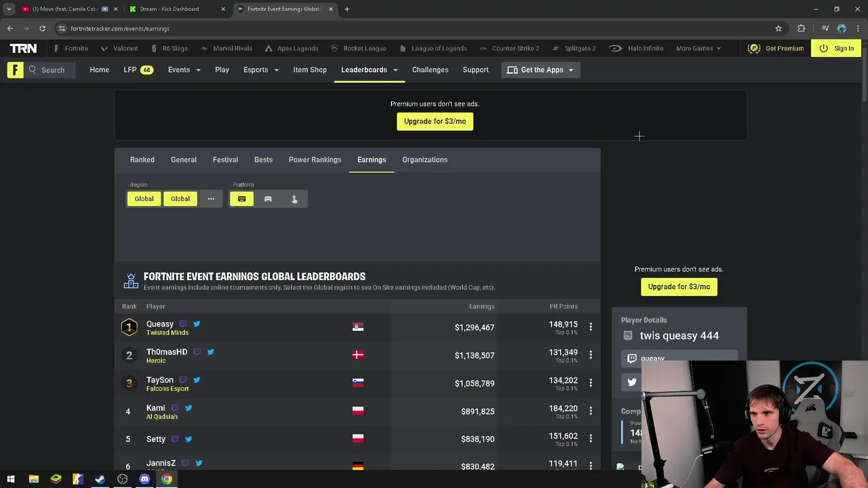The width and height of the screenshot is (868, 488).
Task: Open Th0masHD's Twitch icon
Action: tap(197, 352)
